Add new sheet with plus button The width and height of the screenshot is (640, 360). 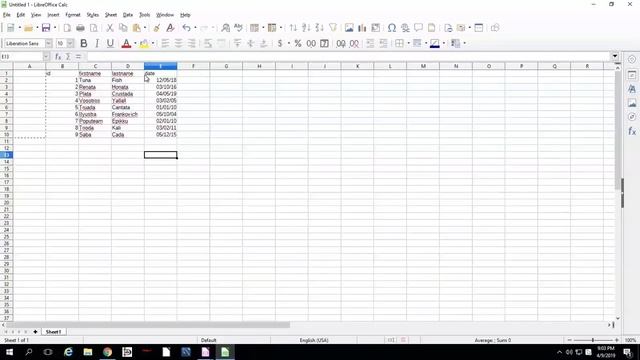click(35, 332)
